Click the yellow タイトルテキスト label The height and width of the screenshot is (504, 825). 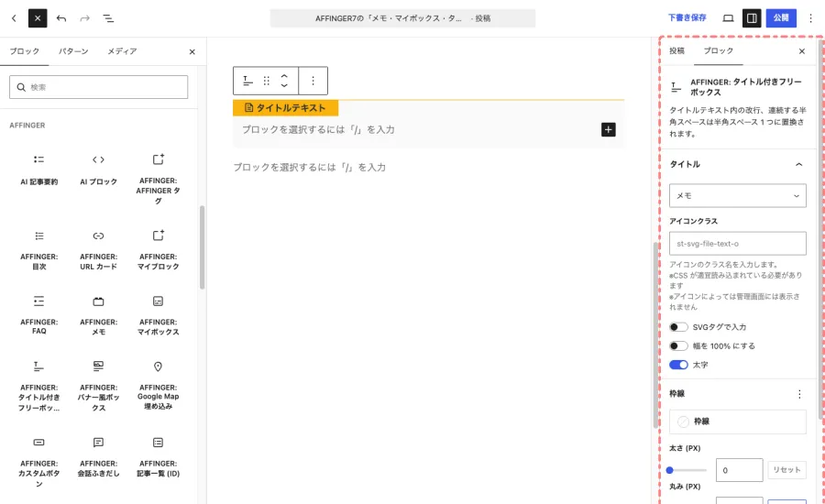point(286,108)
